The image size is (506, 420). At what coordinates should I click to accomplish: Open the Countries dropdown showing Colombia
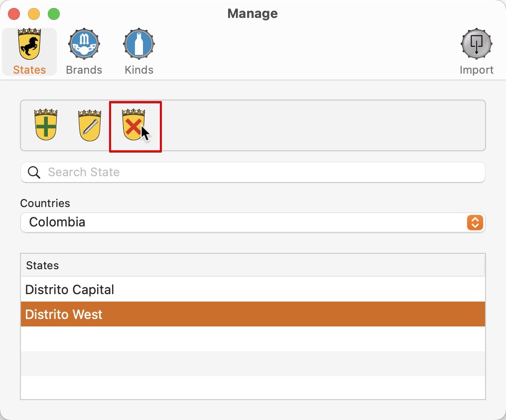[x=253, y=222]
